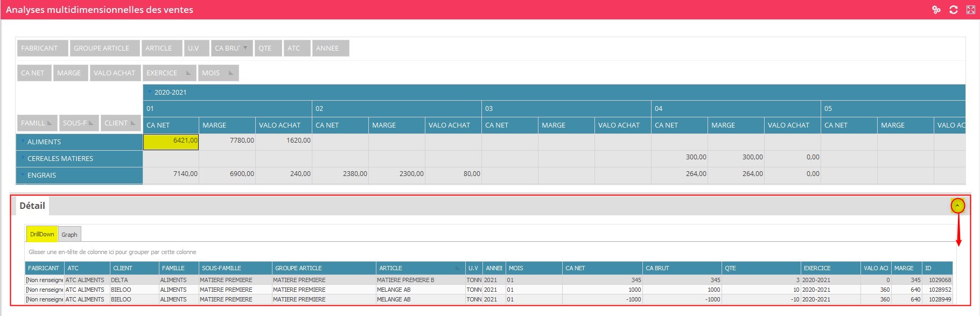
Task: Expand the CEREALES MATIERES row
Action: (x=23, y=158)
